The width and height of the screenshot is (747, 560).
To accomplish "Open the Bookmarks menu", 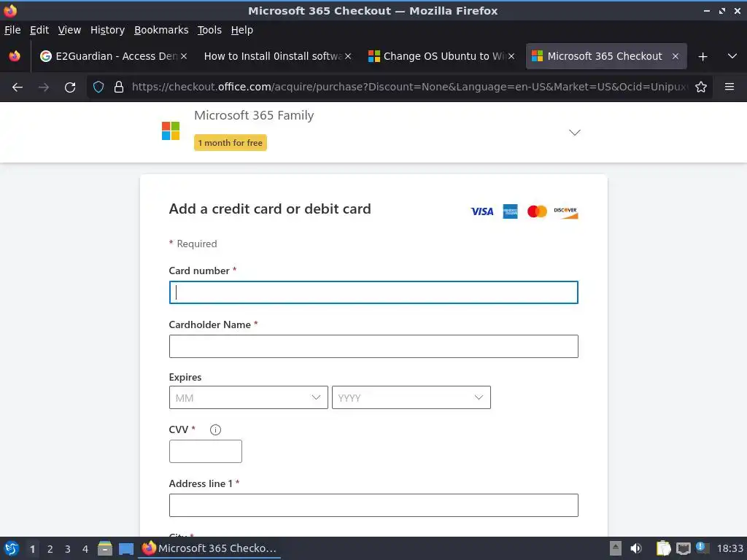I will click(x=161, y=30).
